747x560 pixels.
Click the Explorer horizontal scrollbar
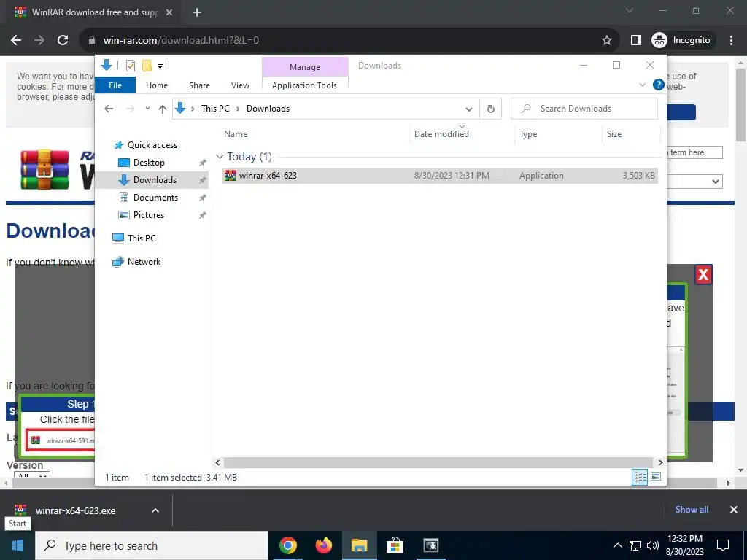pos(438,462)
